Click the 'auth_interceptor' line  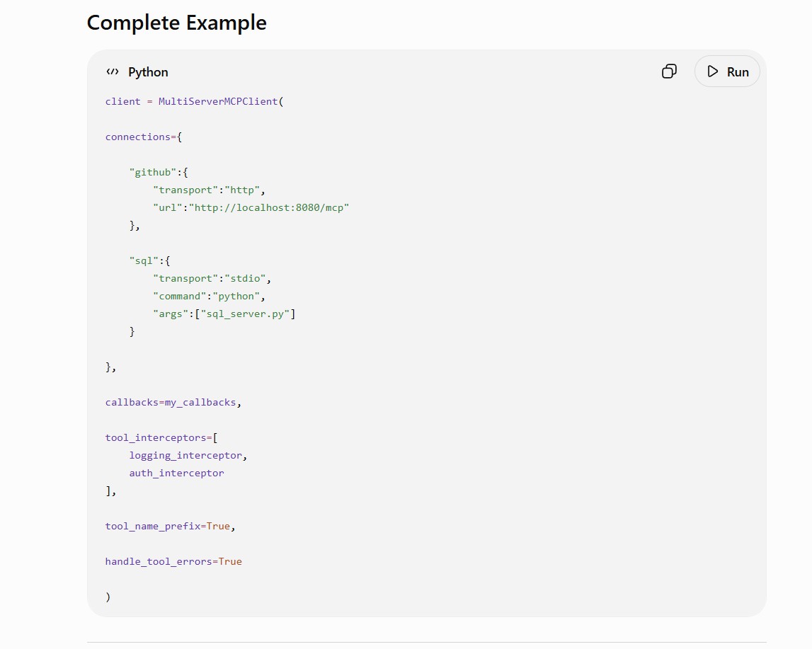(176, 473)
